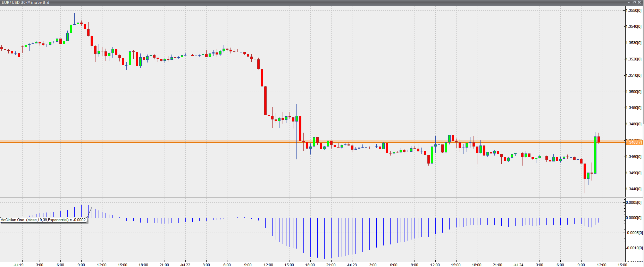
Task: Select the 0.0005 oscillator scale label
Action: pos(634,202)
